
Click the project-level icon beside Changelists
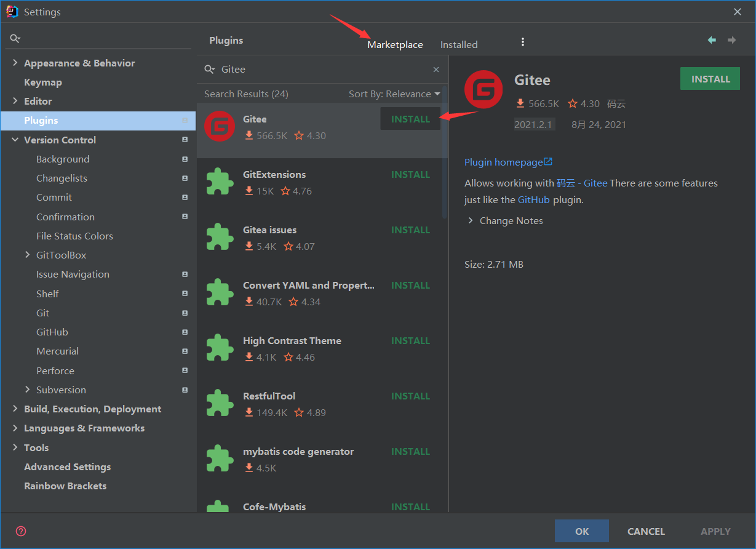coord(185,178)
